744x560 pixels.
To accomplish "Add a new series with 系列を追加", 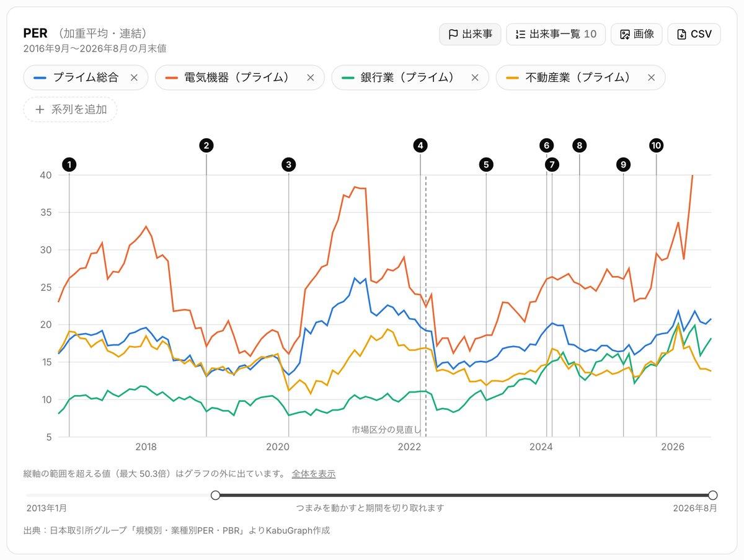I will [x=70, y=109].
